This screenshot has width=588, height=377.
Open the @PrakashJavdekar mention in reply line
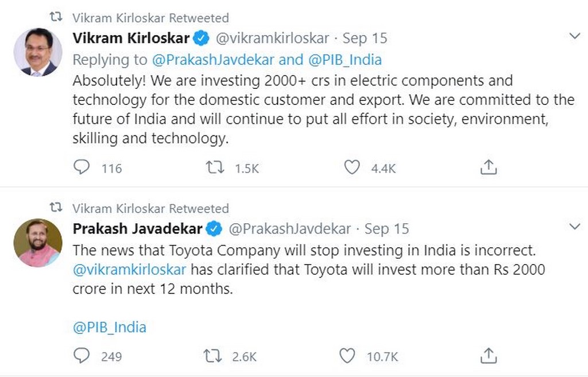click(x=215, y=60)
